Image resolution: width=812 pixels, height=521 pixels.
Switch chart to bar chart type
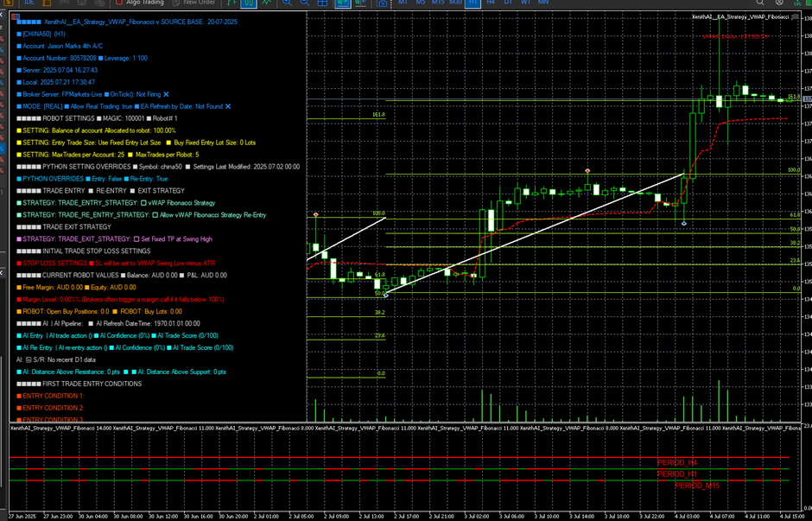click(x=231, y=3)
